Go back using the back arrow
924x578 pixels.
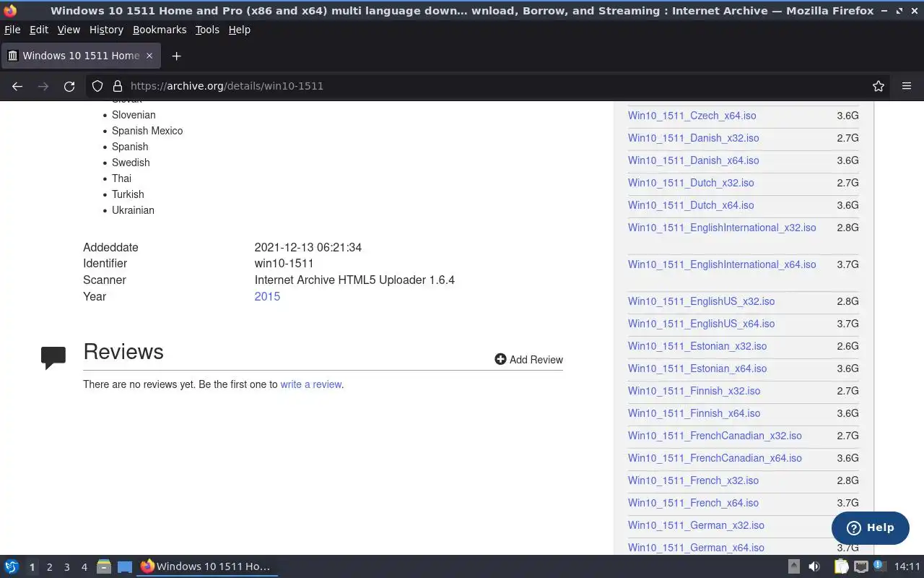(x=17, y=86)
